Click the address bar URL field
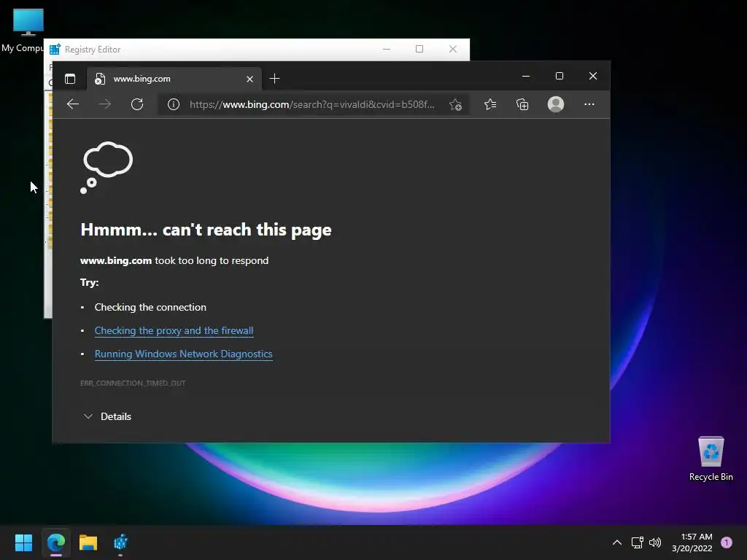Image resolution: width=747 pixels, height=560 pixels. click(312, 104)
